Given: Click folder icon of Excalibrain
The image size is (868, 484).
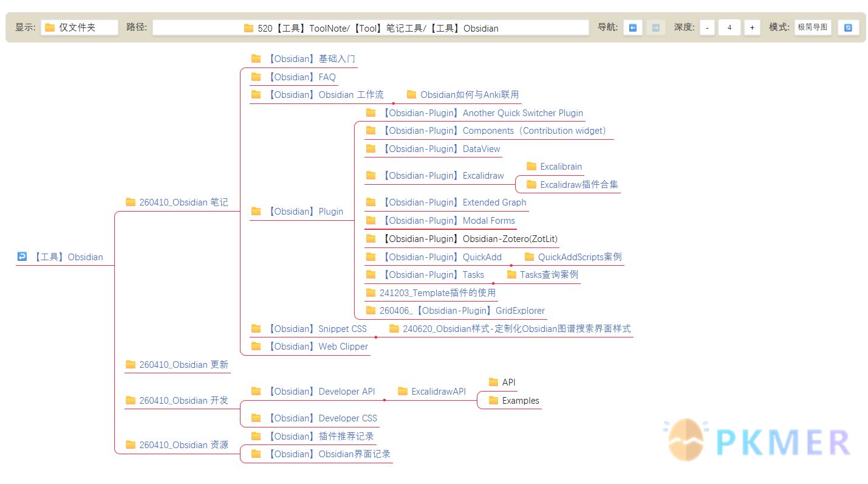Looking at the screenshot, I should tap(531, 166).
